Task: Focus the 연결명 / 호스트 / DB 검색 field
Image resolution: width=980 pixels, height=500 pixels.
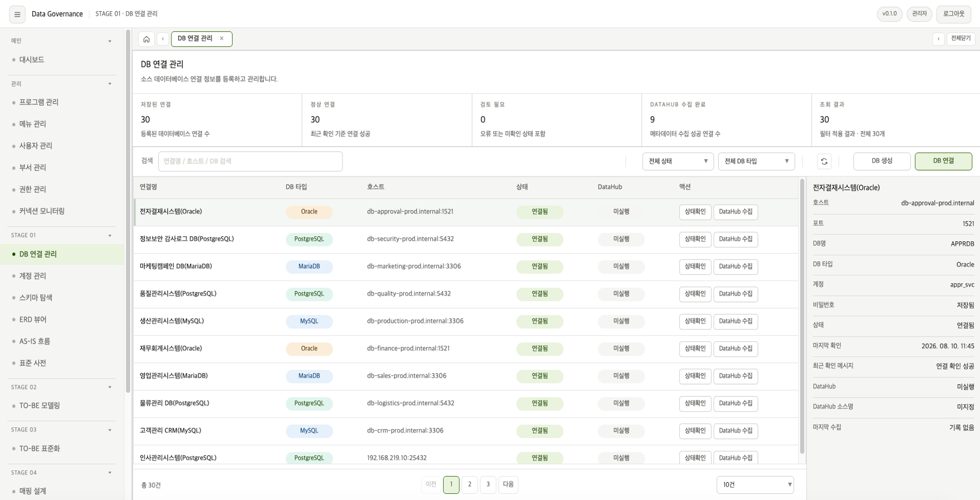Action: [250, 161]
